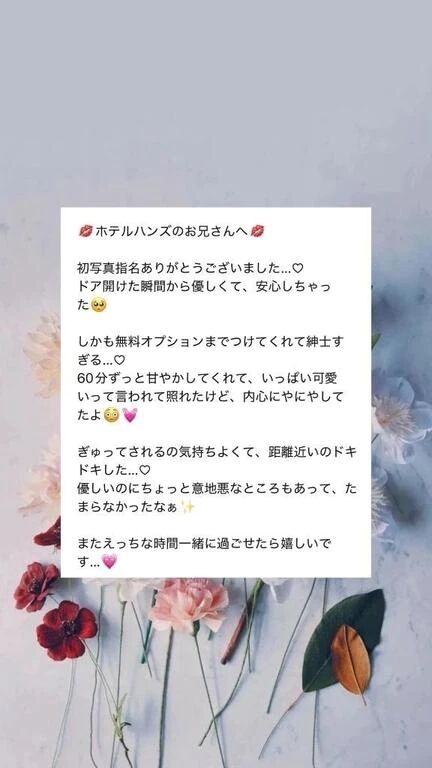
Task: Click the orange dried leaf
Action: click(x=351, y=660)
